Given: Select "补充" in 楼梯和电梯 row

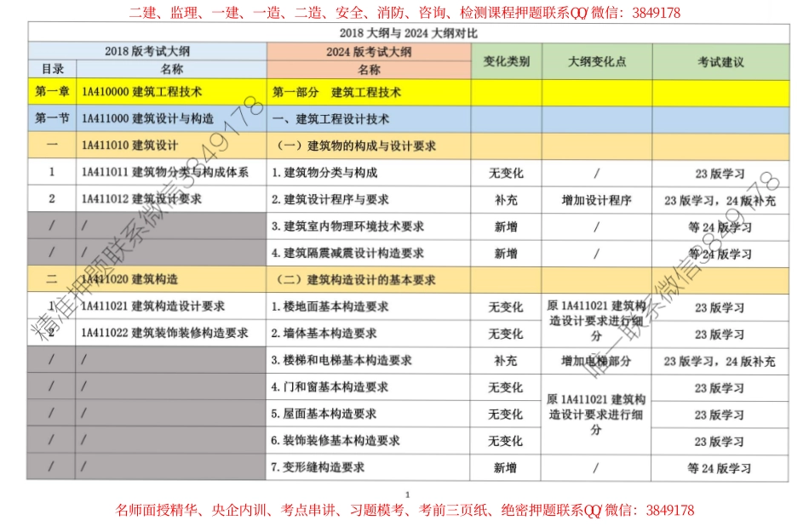Looking at the screenshot, I should [506, 361].
